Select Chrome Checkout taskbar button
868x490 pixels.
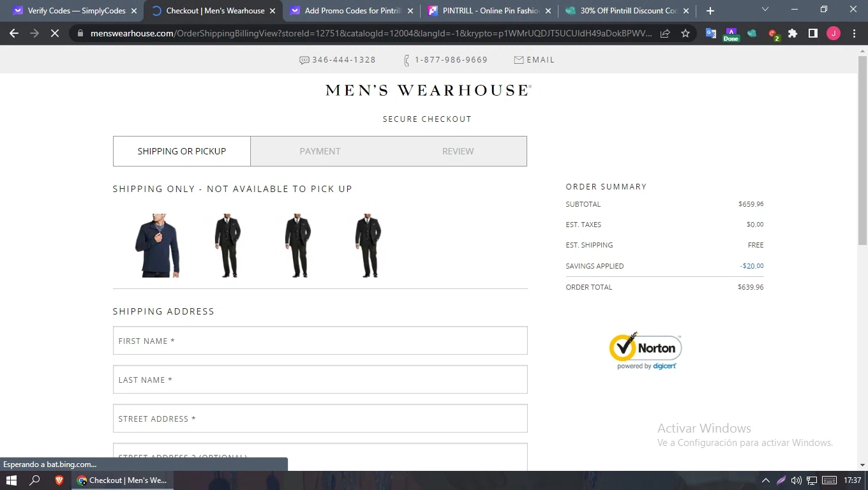[x=122, y=480]
